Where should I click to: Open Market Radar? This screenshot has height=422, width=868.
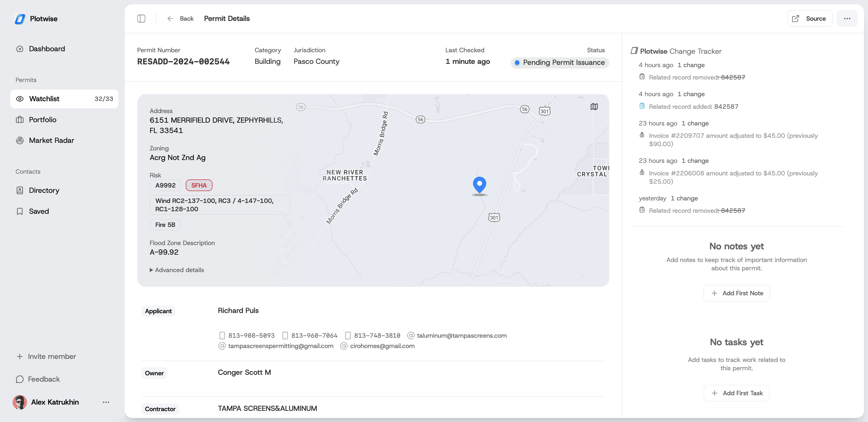51,140
